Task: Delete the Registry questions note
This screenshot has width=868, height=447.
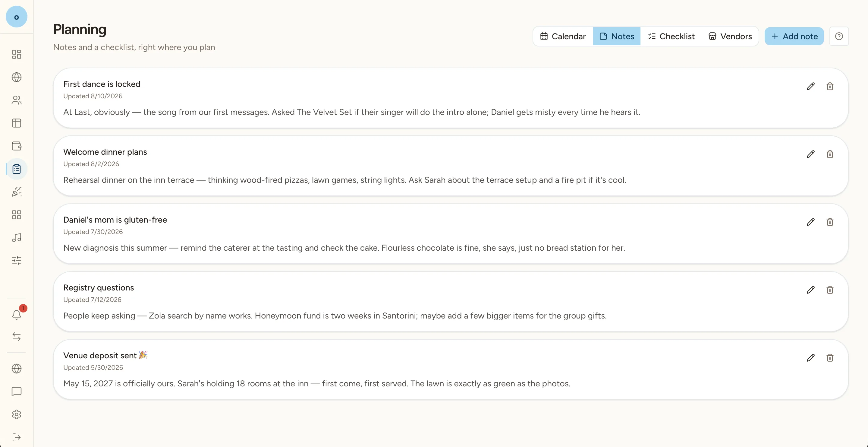Action: [x=830, y=290]
